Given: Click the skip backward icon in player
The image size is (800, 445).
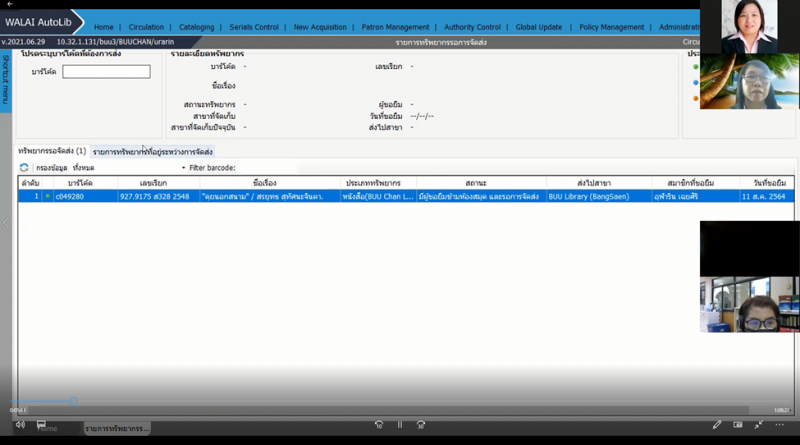Looking at the screenshot, I should (x=378, y=425).
